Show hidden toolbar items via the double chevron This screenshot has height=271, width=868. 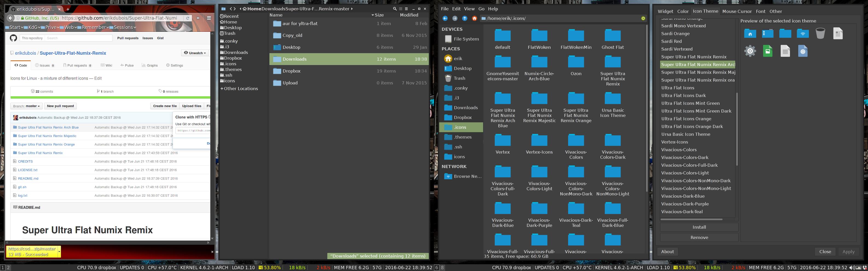pyautogui.click(x=198, y=18)
